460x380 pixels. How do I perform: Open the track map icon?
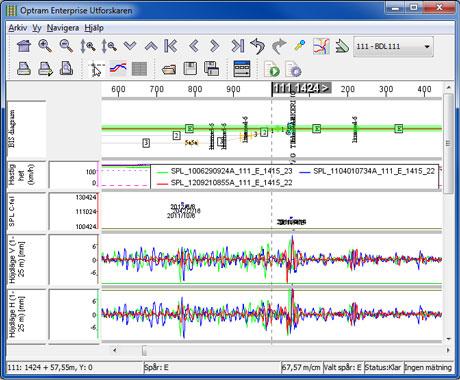click(321, 46)
